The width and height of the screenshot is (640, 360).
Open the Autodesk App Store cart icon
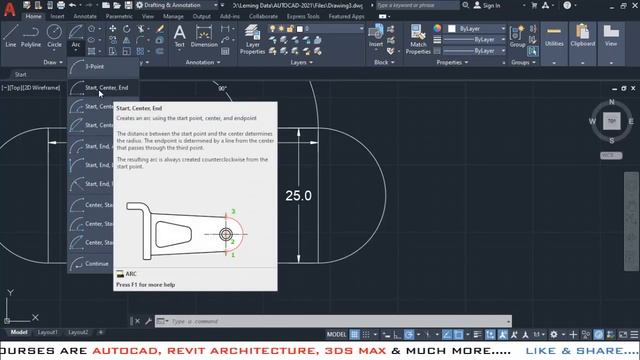(534, 5)
